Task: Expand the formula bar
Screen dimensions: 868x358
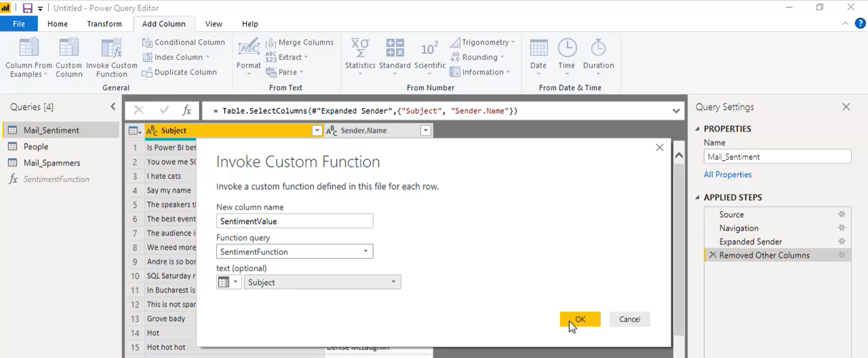Action: pyautogui.click(x=676, y=111)
